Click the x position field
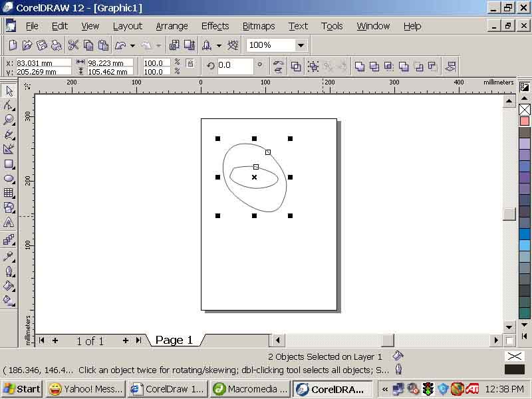The image size is (532, 399). (x=43, y=63)
